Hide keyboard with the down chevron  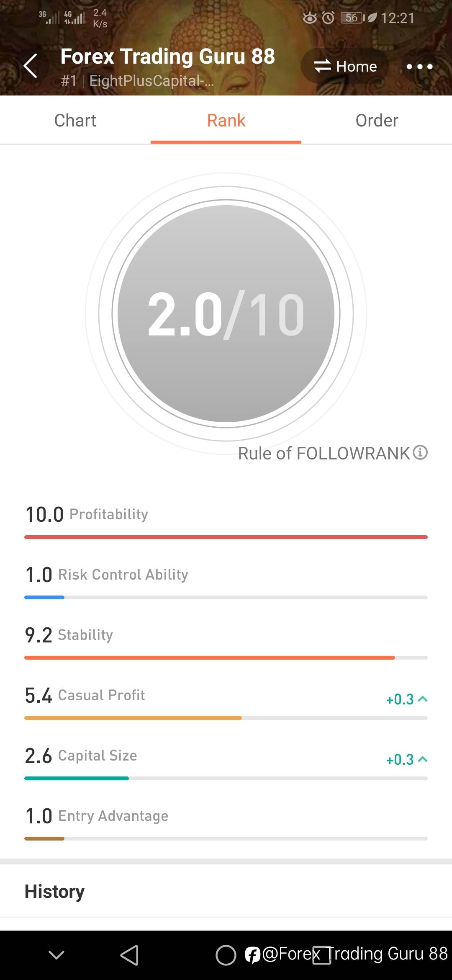(56, 955)
